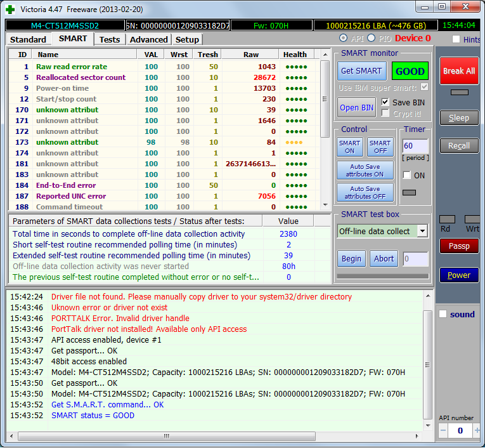Click the Fw: 070H firmware field
This screenshot has width=485, height=448.
tap(271, 25)
